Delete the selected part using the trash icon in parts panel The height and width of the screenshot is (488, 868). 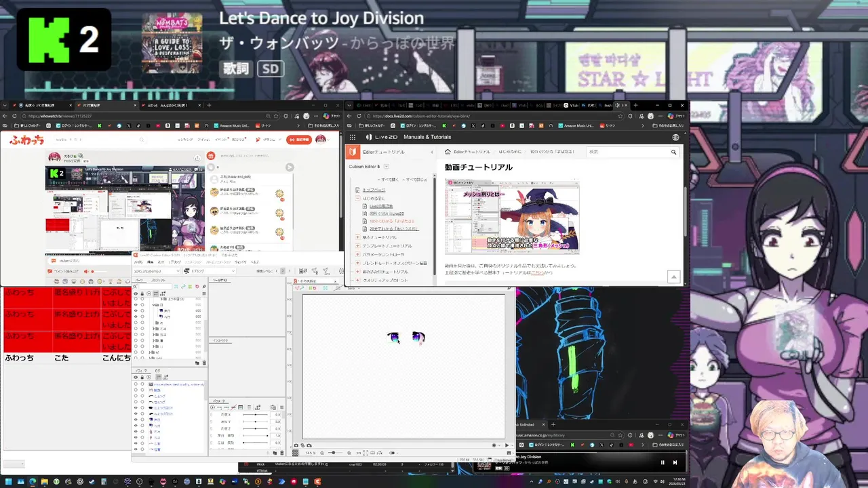point(204,363)
